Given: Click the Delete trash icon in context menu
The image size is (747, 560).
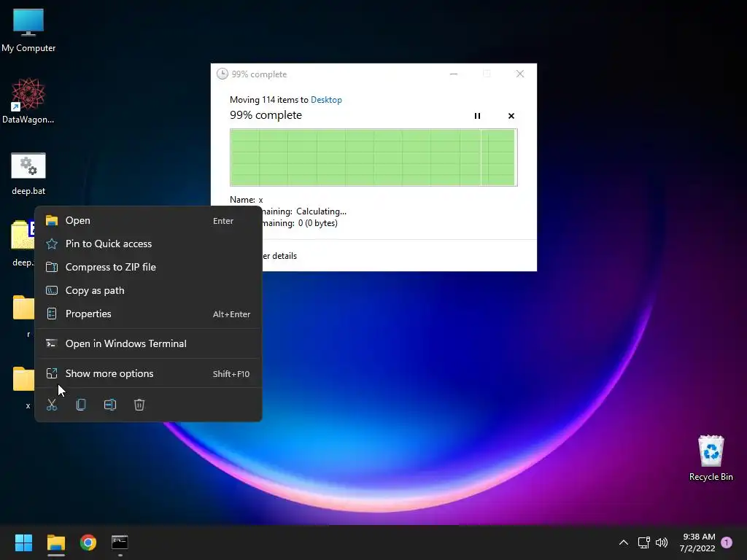Looking at the screenshot, I should coord(139,405).
